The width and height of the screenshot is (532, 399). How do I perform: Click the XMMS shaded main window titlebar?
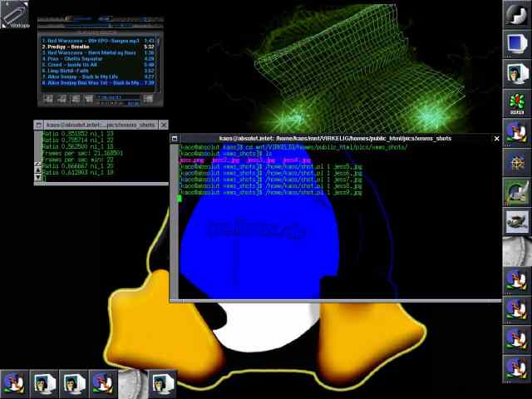(101, 19)
